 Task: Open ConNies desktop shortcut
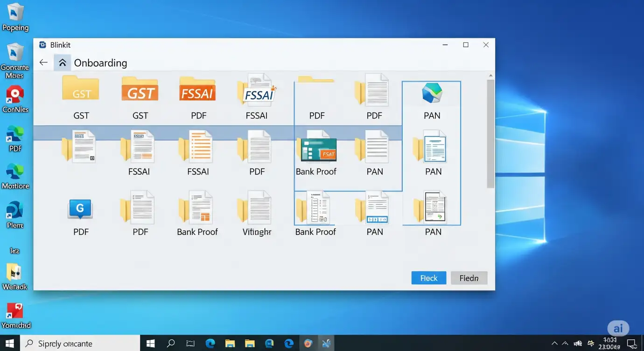(15, 95)
